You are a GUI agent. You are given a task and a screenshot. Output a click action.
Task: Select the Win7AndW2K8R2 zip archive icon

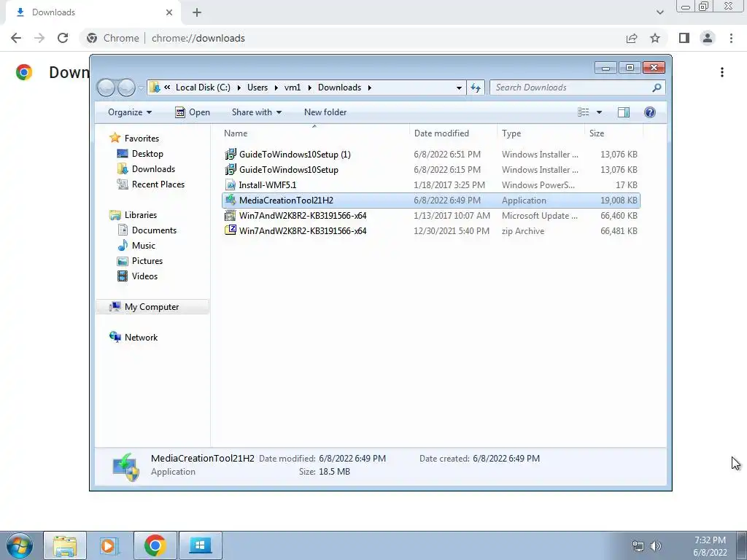tap(231, 230)
